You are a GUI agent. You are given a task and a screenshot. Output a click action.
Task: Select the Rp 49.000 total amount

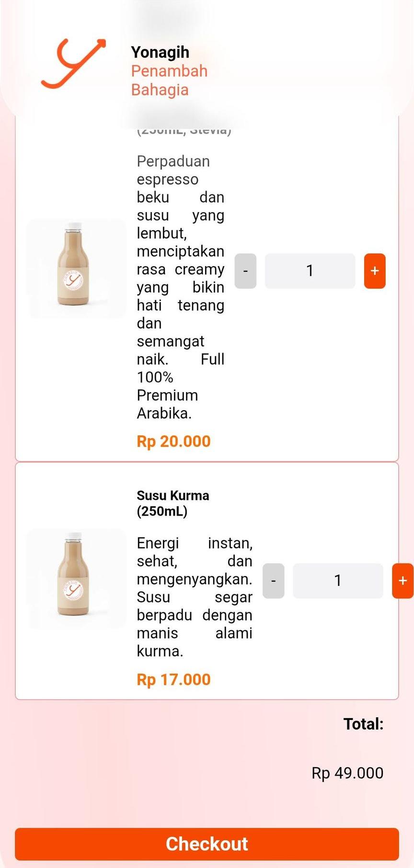point(347,773)
